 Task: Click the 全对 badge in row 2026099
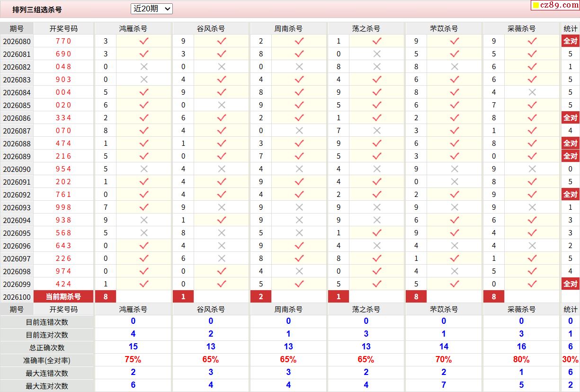570,284
